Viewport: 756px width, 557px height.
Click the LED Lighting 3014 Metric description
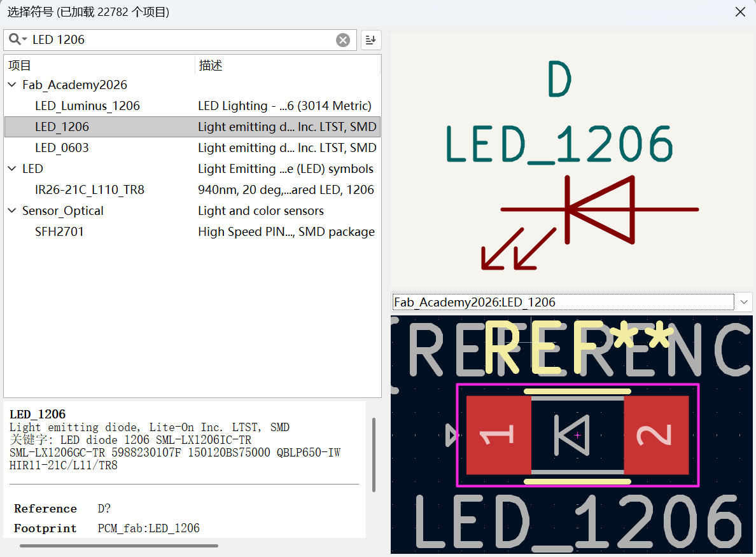284,106
